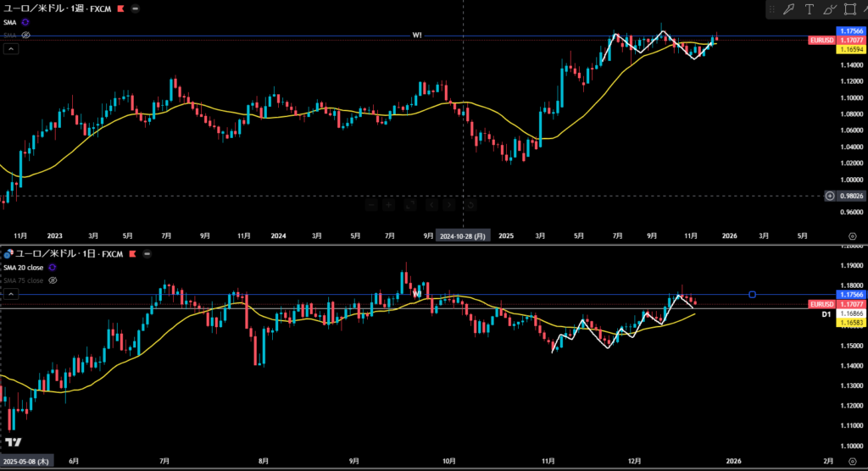Click the red flag icon on weekly chart
868x471 pixels.
120,8
